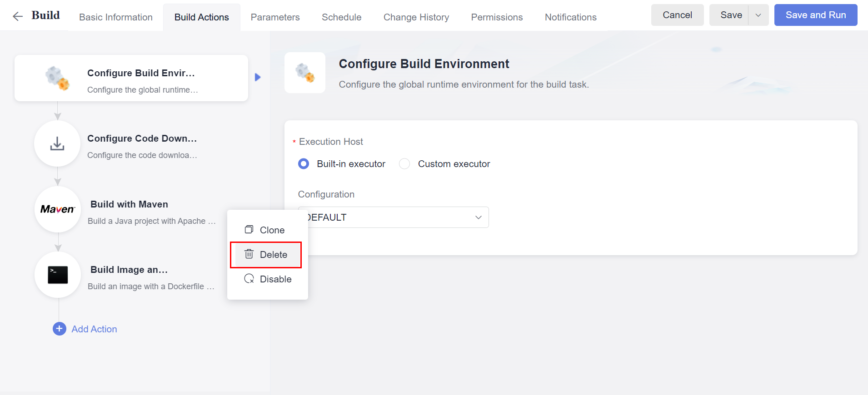The image size is (868, 395).
Task: Click the plus icon for Add Action
Action: tap(60, 329)
